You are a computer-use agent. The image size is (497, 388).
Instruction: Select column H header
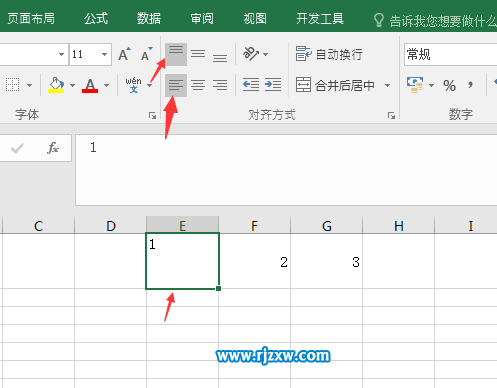[399, 226]
